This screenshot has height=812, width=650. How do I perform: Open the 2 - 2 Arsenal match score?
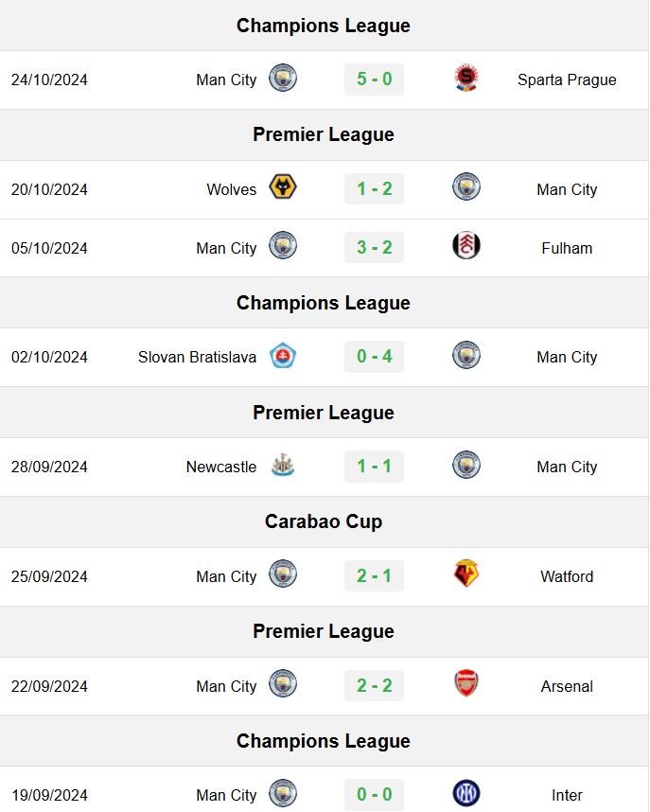tap(374, 685)
